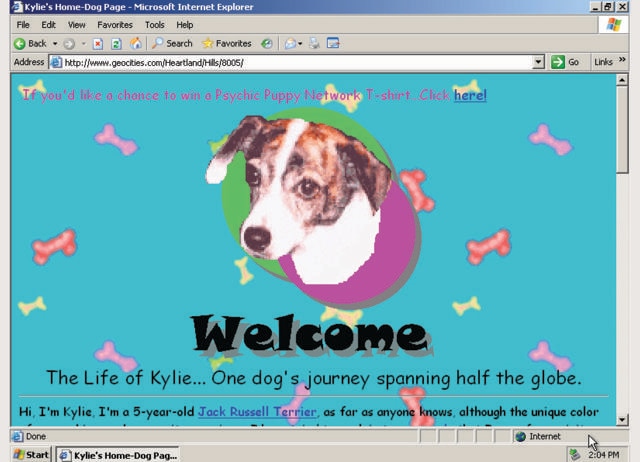
Task: Open the Jack Russell Terrier link
Action: click(x=257, y=411)
